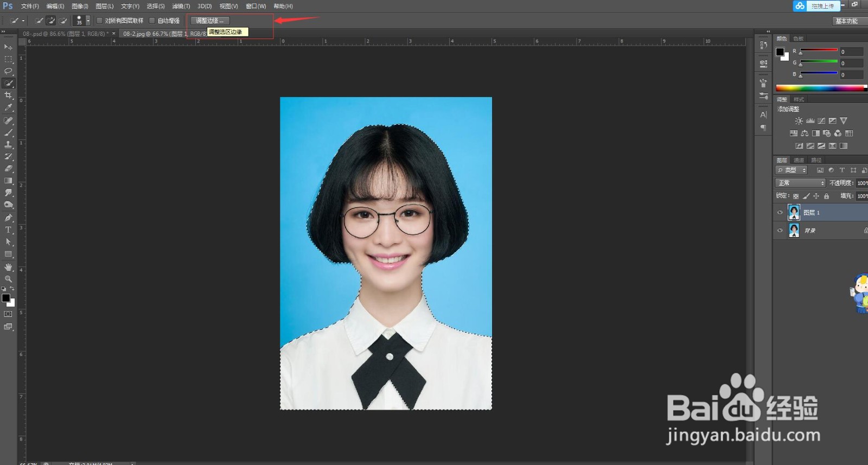Select the Clone Stamp tool
The height and width of the screenshot is (465, 868).
coord(8,144)
